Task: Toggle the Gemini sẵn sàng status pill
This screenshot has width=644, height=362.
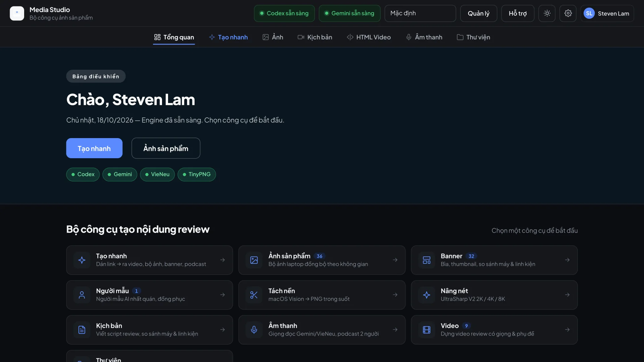Action: pyautogui.click(x=350, y=13)
